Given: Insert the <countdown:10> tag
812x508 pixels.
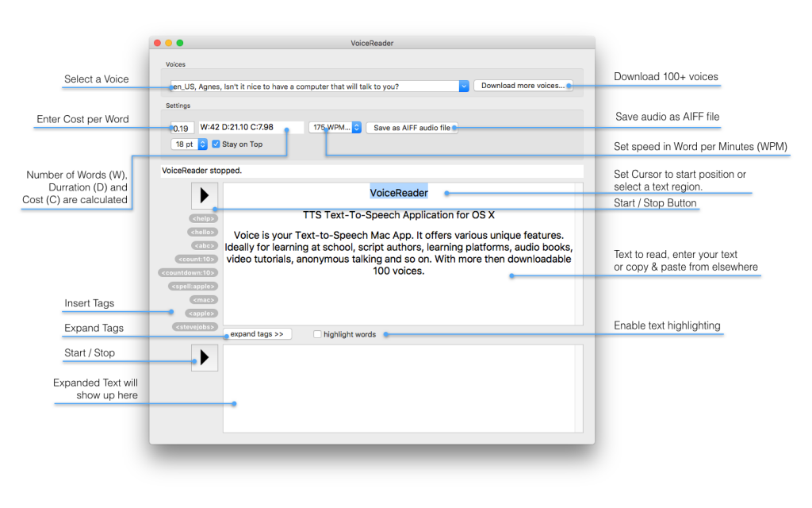Looking at the screenshot, I should pos(188,273).
